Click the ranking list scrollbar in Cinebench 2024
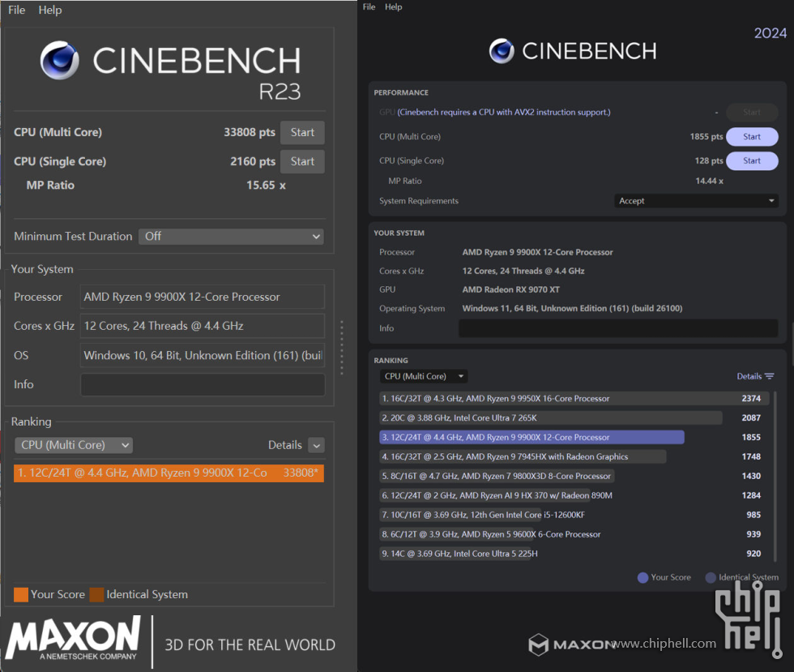Viewport: 794px width, 672px height. pyautogui.click(x=775, y=477)
